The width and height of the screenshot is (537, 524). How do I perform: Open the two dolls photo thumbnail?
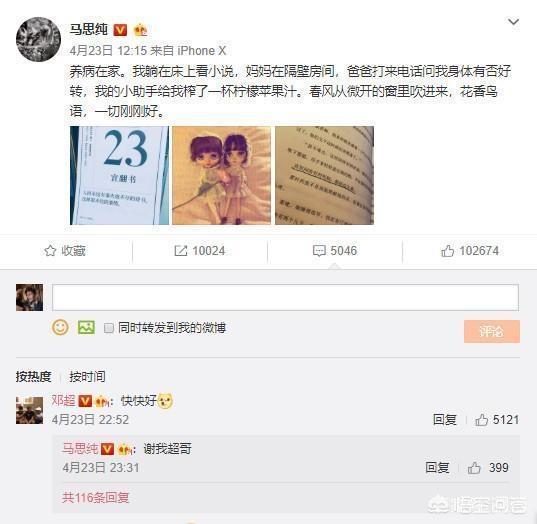[221, 175]
